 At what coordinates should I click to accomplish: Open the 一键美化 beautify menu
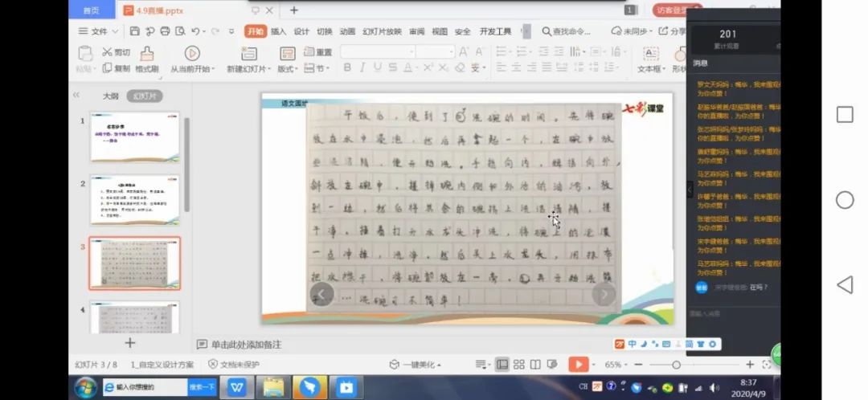click(x=416, y=365)
